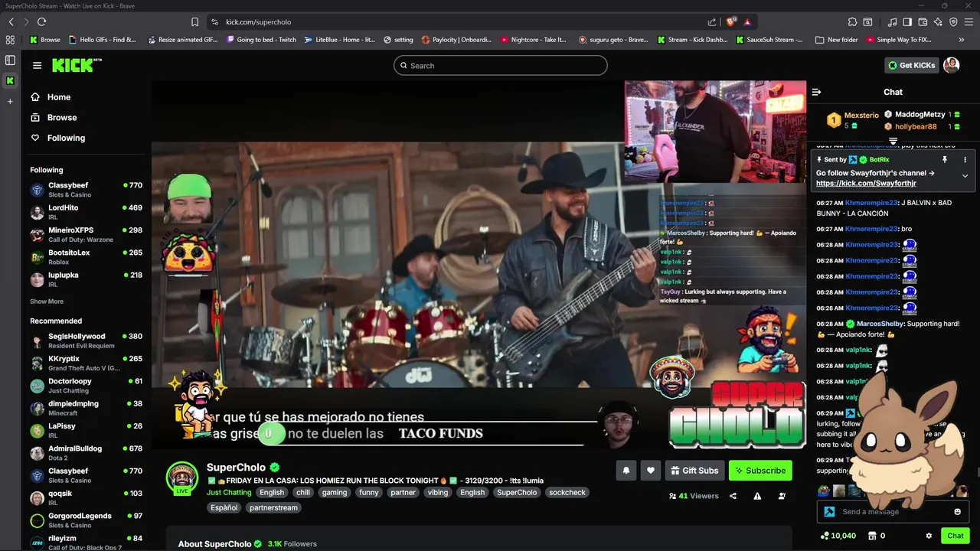The image size is (980, 551).
Task: Collapse the chat panel using arrow icon
Action: click(816, 92)
